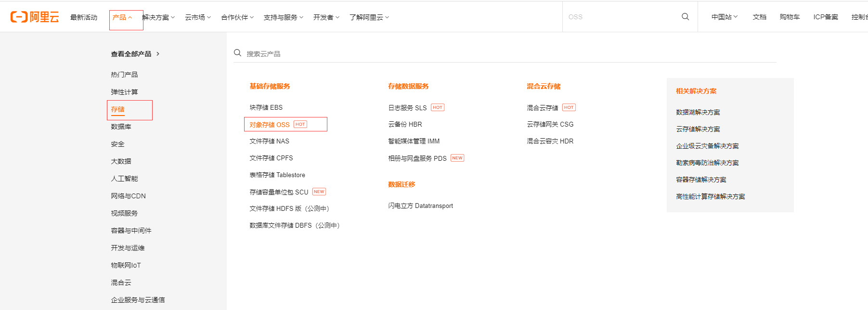Open 文件存储 CPFS product
Screen dimensions: 868x310
[x=271, y=158]
